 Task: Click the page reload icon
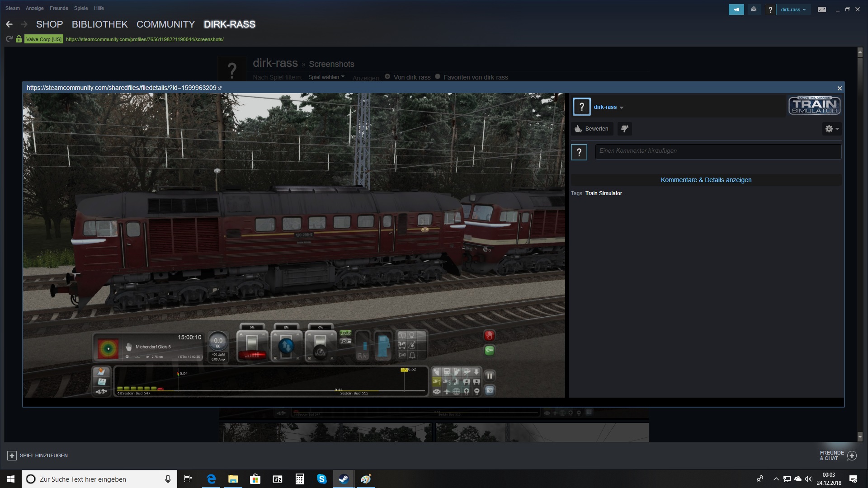9,39
